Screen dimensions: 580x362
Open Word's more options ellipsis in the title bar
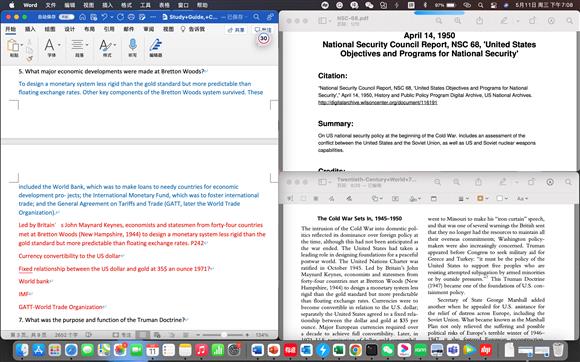pyautogui.click(x=154, y=17)
